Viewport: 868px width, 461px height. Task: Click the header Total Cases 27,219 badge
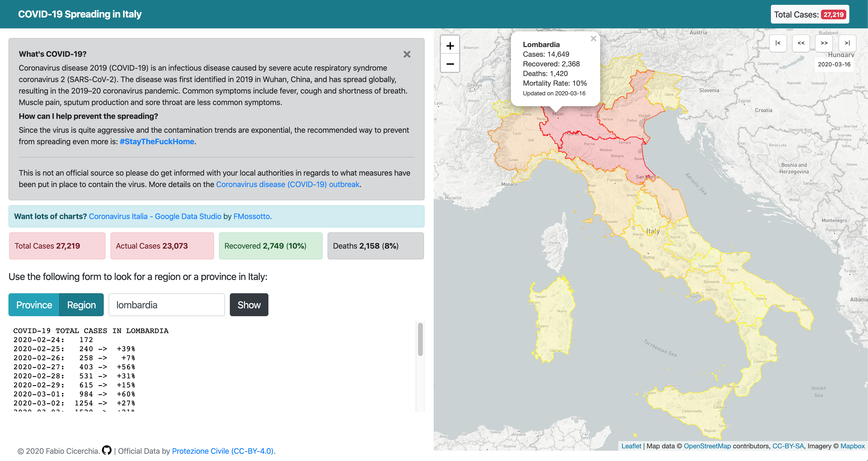810,14
